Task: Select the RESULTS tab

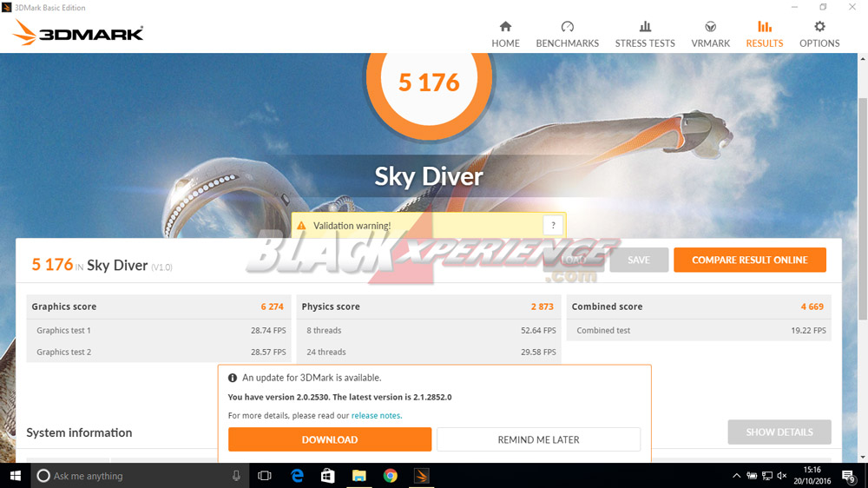Action: tap(764, 34)
